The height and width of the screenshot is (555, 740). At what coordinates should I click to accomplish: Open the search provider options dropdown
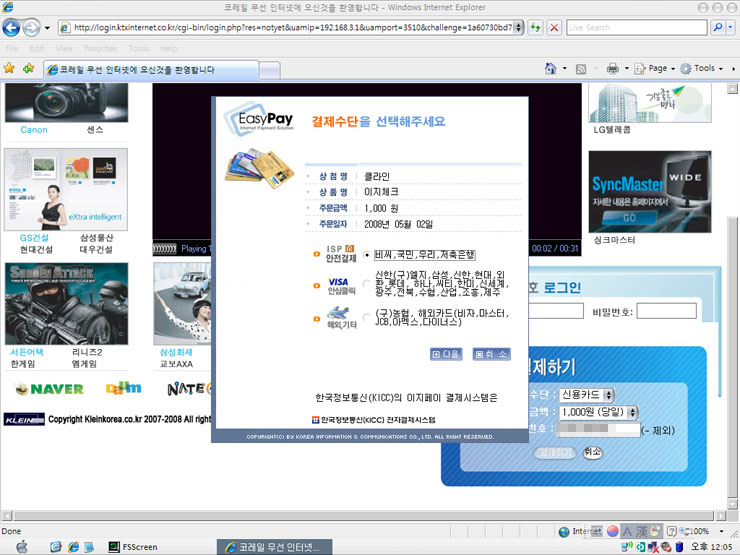click(731, 27)
